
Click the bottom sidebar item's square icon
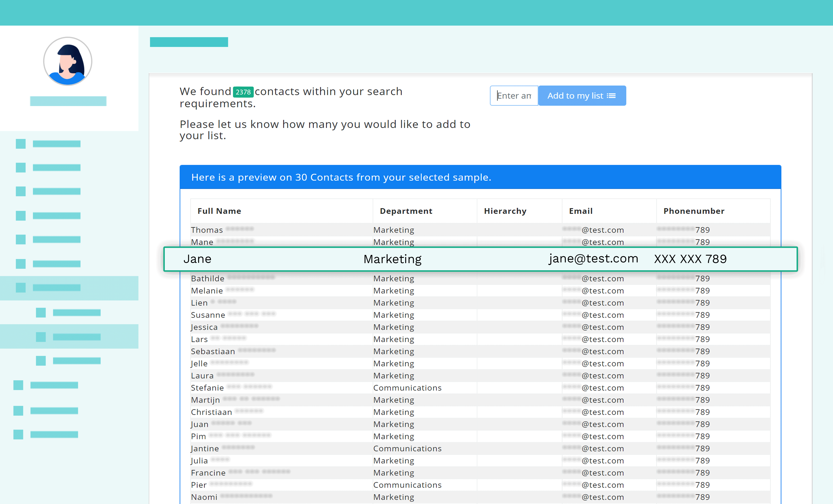18,434
